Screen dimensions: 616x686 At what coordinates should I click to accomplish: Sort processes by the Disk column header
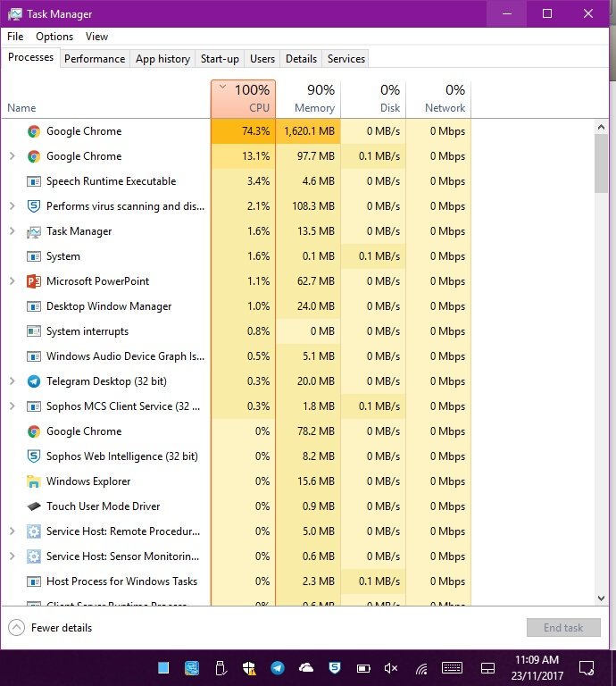[x=373, y=99]
